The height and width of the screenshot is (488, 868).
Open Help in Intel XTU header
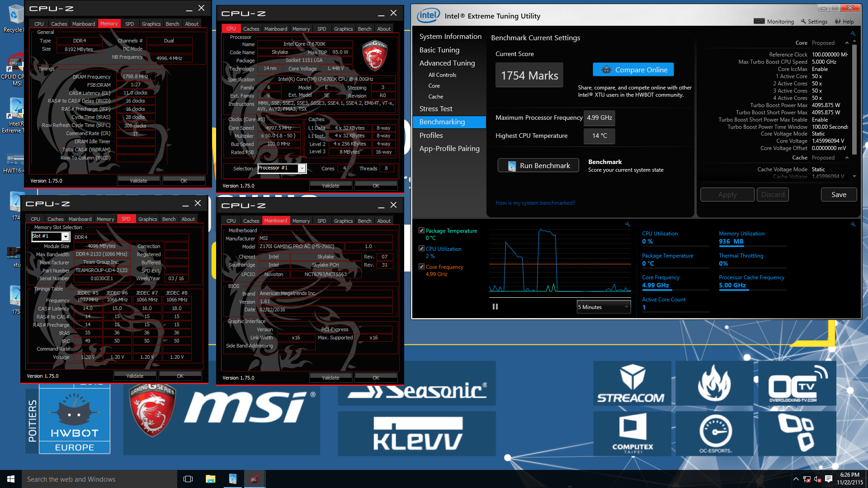844,22
